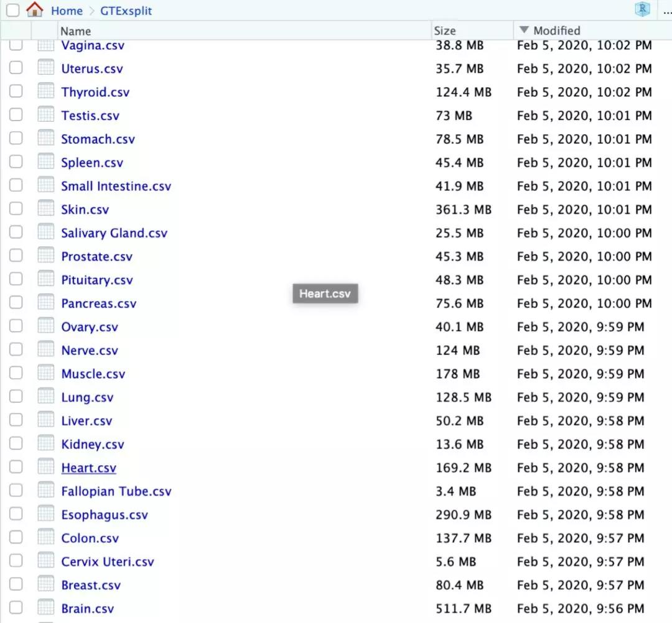Viewport: 672px width, 623px height.
Task: Open Small Intestine.csv
Action: pyautogui.click(x=116, y=187)
